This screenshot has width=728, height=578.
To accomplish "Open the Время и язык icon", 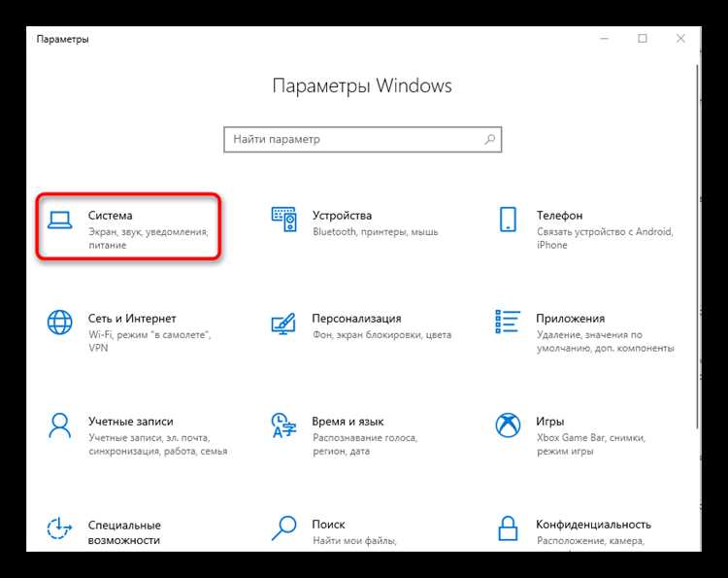I will click(x=283, y=425).
